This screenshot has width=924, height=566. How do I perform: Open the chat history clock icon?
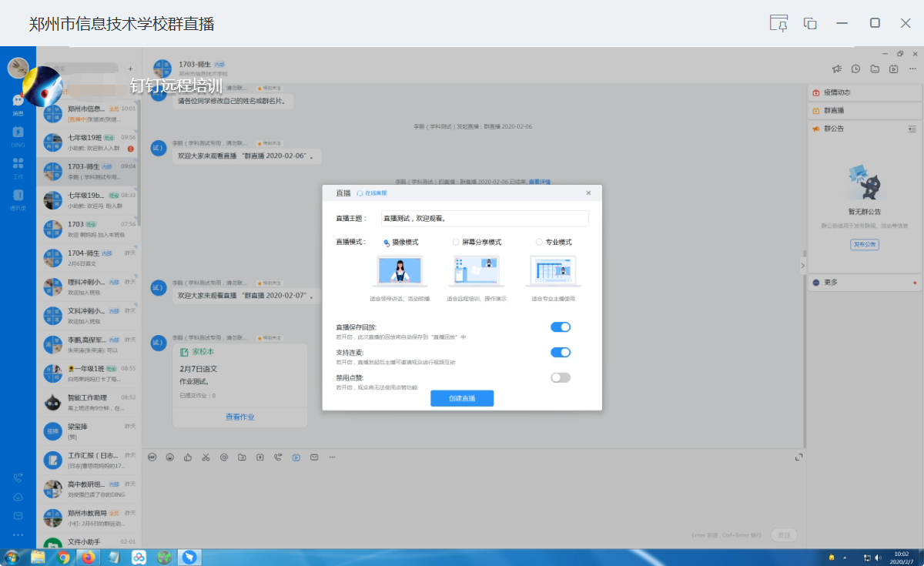pos(856,69)
